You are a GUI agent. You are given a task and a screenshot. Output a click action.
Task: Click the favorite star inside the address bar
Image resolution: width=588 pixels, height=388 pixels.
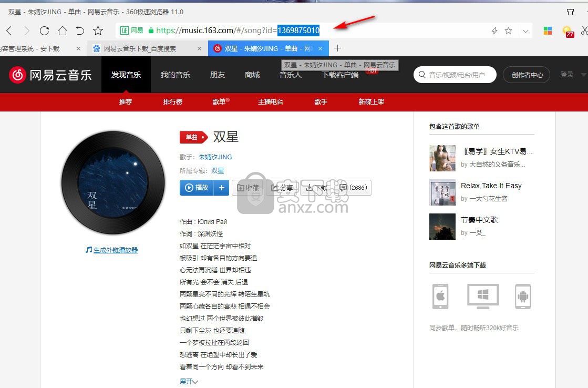(x=508, y=31)
